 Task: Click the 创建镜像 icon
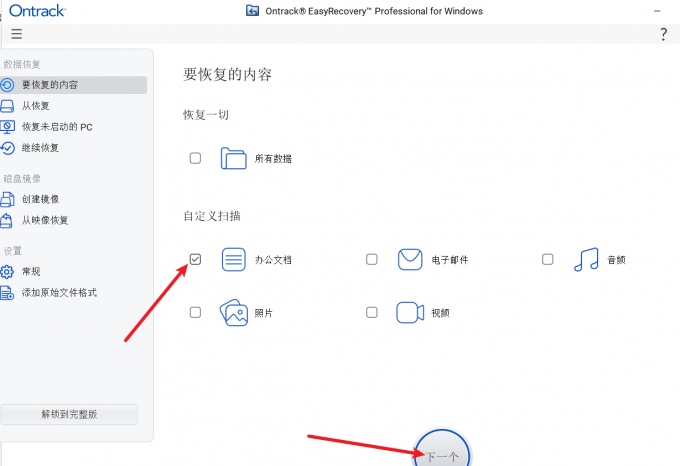point(7,199)
